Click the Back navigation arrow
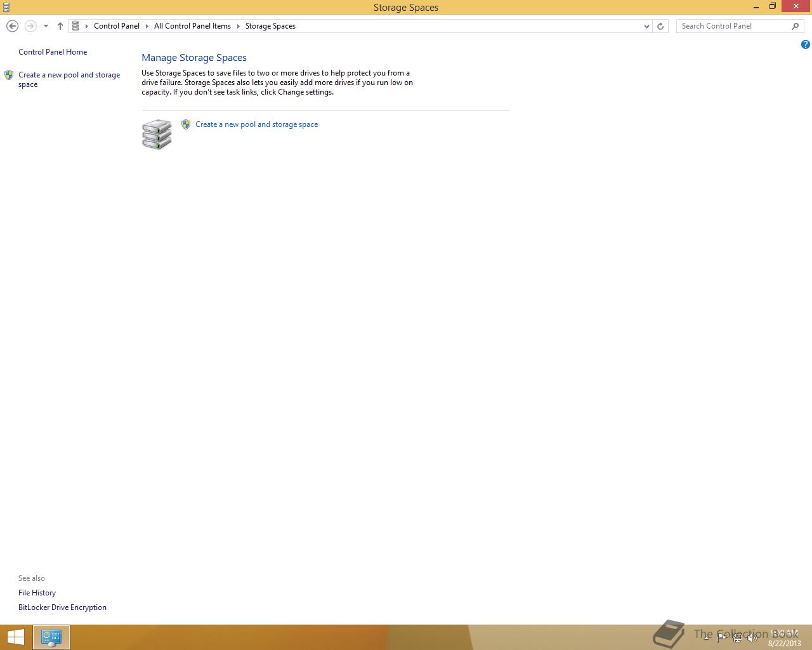This screenshot has height=650, width=812. (12, 26)
